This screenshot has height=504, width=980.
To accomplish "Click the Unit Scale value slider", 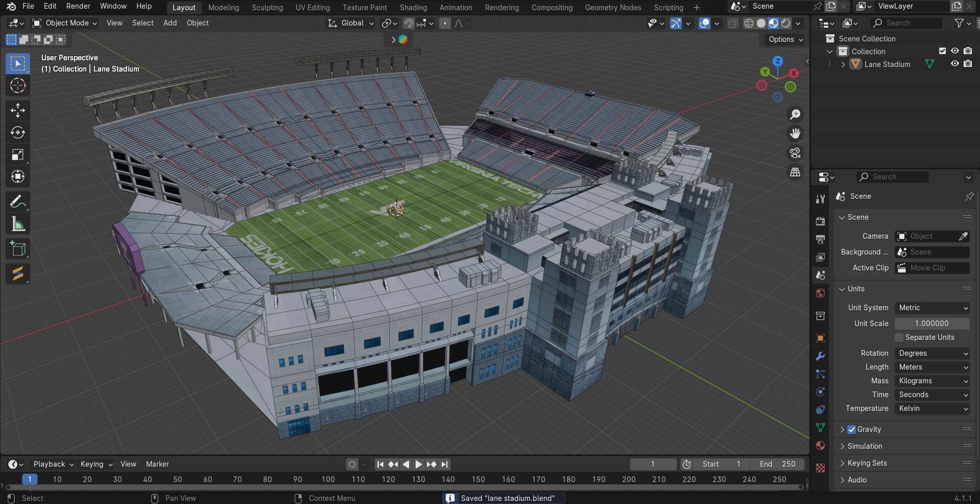I will [932, 324].
